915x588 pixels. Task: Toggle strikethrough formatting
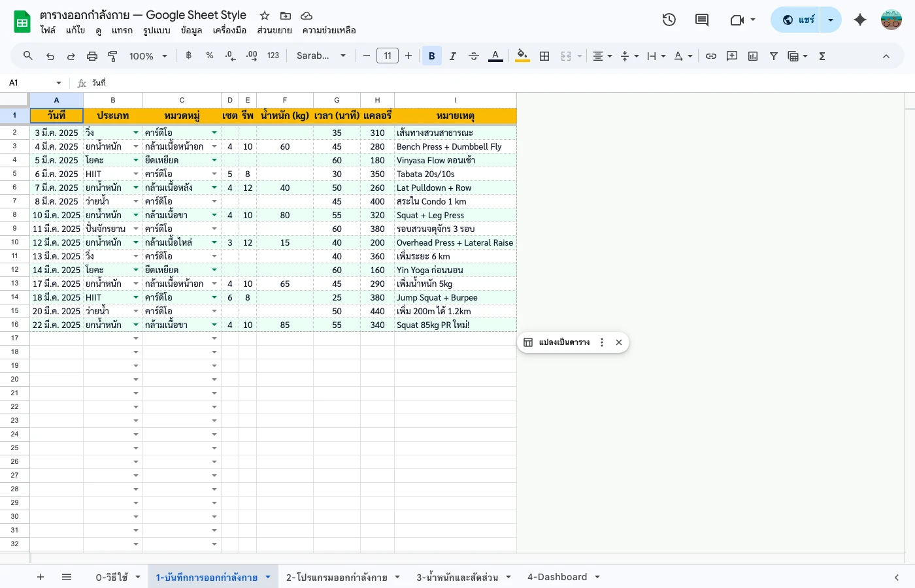pyautogui.click(x=474, y=56)
